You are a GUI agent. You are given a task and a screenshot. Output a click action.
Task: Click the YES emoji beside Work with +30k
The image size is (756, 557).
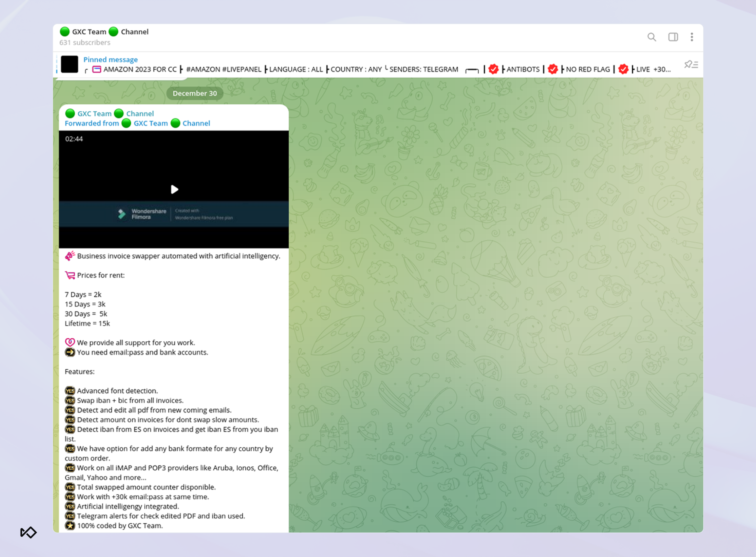click(x=70, y=497)
